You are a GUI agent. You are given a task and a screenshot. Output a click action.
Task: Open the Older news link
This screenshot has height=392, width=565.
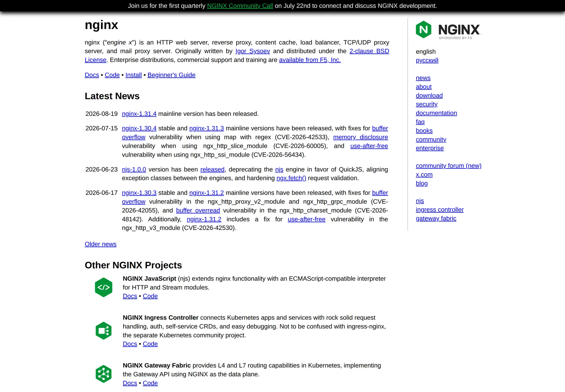click(x=101, y=244)
